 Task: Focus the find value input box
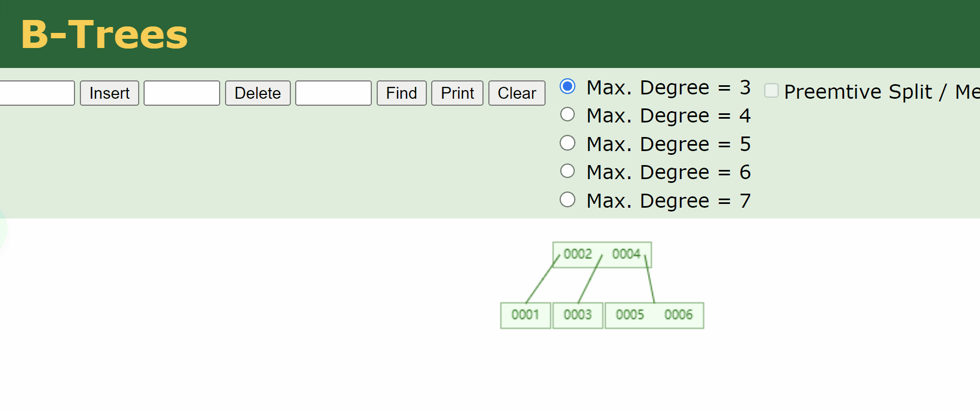[x=334, y=93]
